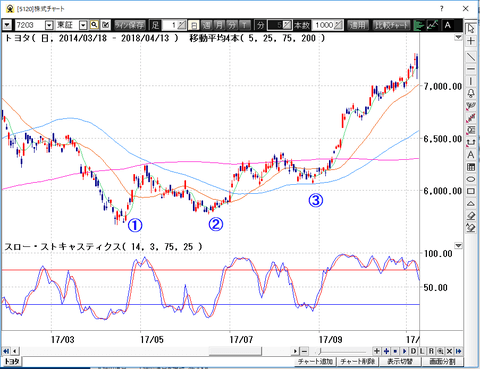Click the A text toolbar icon
Viewport: 480px width, 369px height.
tap(447, 25)
